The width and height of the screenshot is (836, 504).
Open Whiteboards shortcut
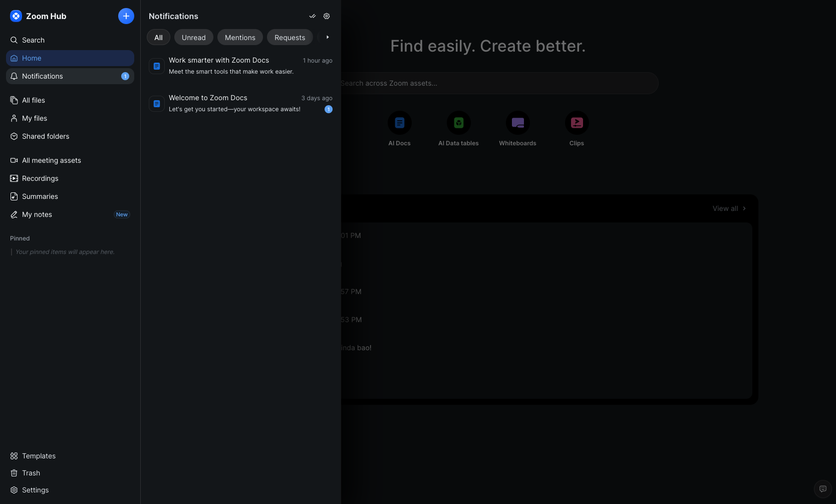[x=518, y=129]
